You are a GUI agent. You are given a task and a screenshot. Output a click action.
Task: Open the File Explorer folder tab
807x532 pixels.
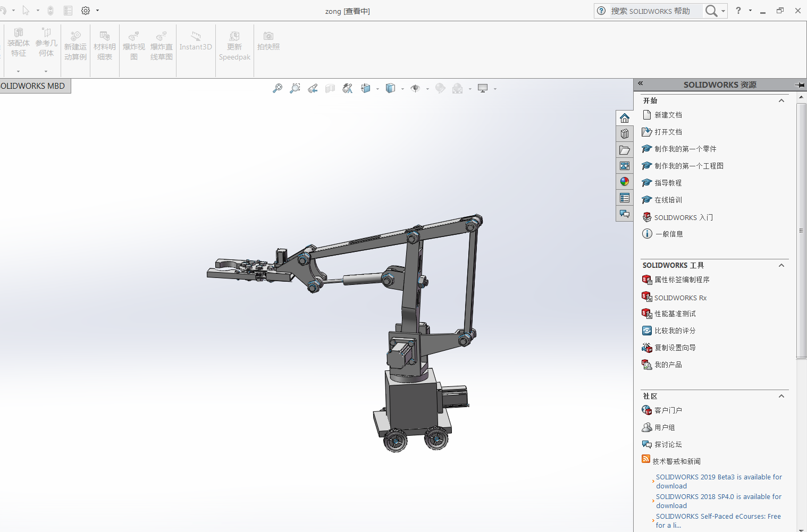[625, 150]
